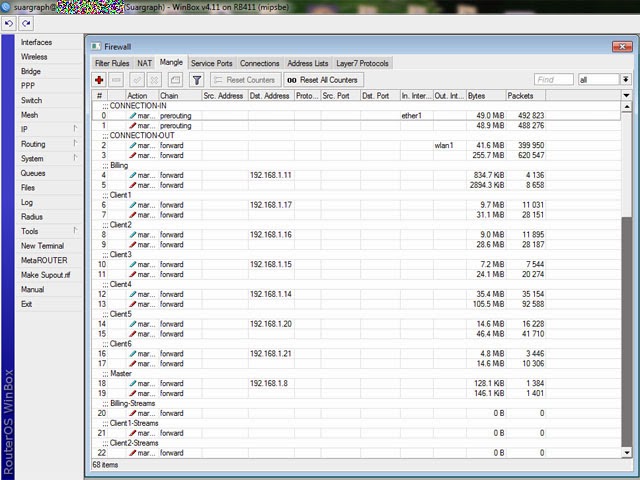640x480 pixels.
Task: Select the Mangle tab
Action: [171, 62]
